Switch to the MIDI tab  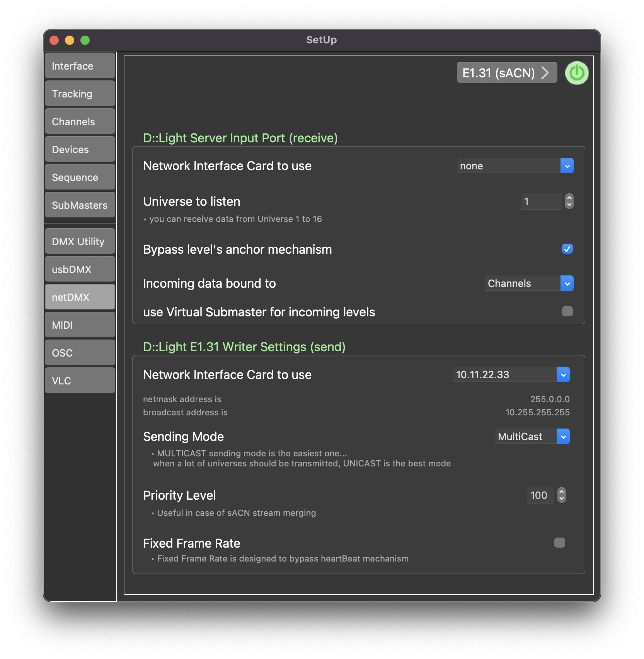pyautogui.click(x=80, y=325)
